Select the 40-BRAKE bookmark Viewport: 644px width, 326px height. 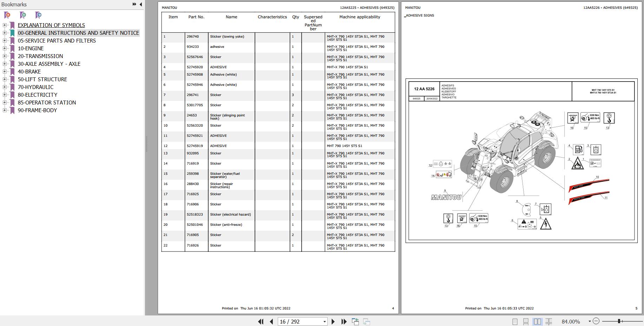coord(29,72)
